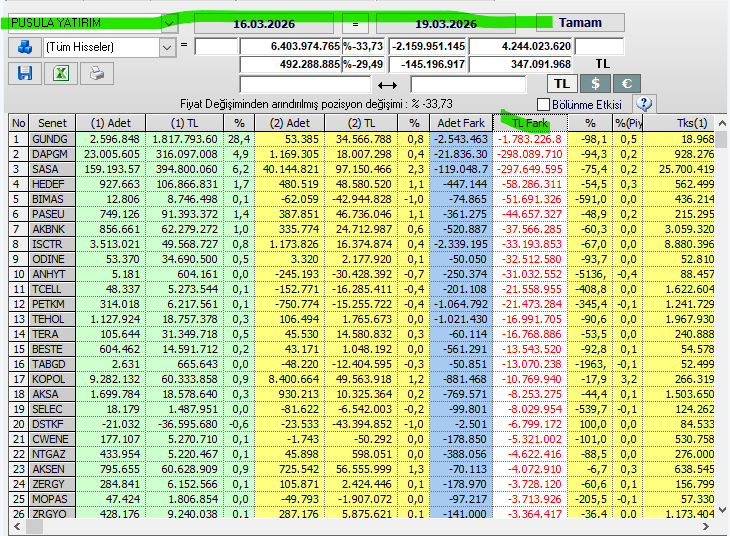Expand the (Tüm Hisseler) stock dropdown
Viewport: 730px width, 536px height.
167,47
